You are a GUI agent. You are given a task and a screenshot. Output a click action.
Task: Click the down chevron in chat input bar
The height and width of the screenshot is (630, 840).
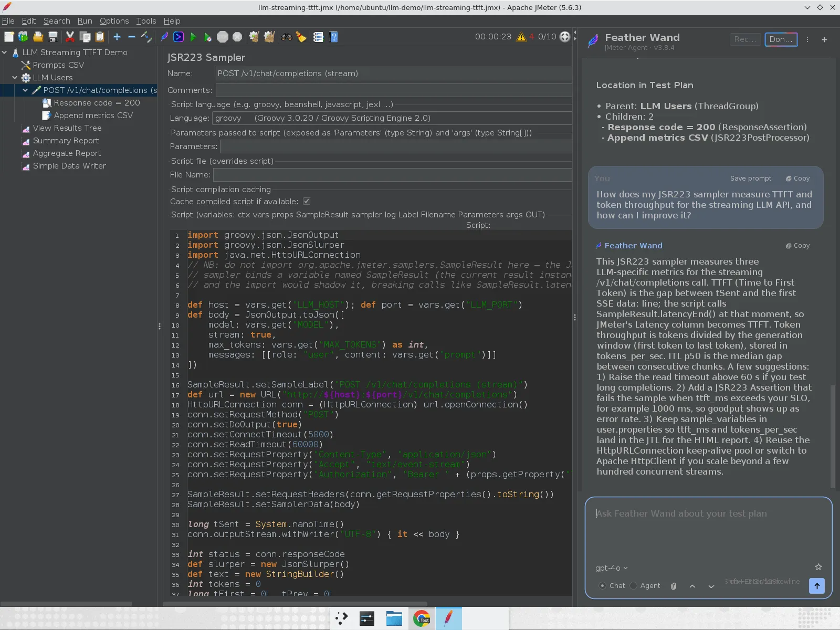[x=711, y=586]
